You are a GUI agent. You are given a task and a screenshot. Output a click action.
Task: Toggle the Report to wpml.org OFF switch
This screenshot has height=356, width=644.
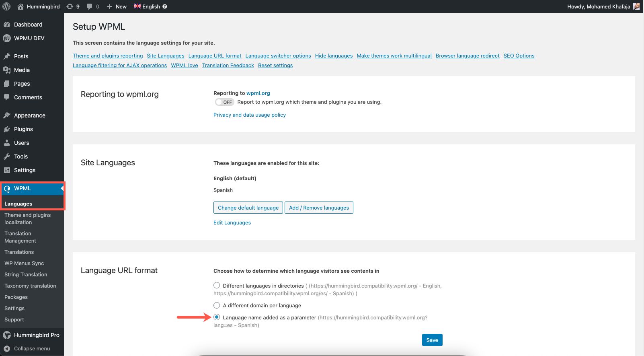tap(224, 102)
